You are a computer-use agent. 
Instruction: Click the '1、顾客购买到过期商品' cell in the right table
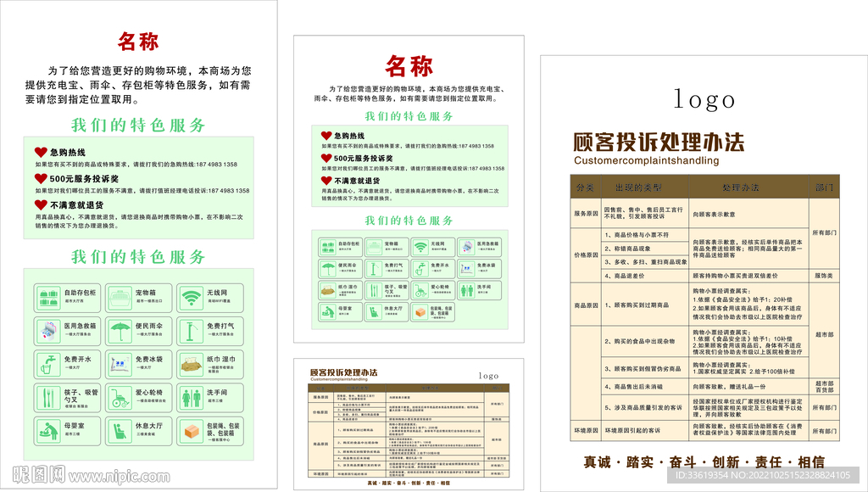645,305
